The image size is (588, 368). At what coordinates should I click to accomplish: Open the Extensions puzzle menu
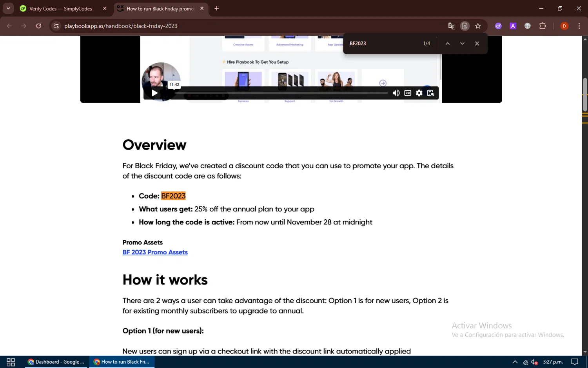tap(543, 26)
